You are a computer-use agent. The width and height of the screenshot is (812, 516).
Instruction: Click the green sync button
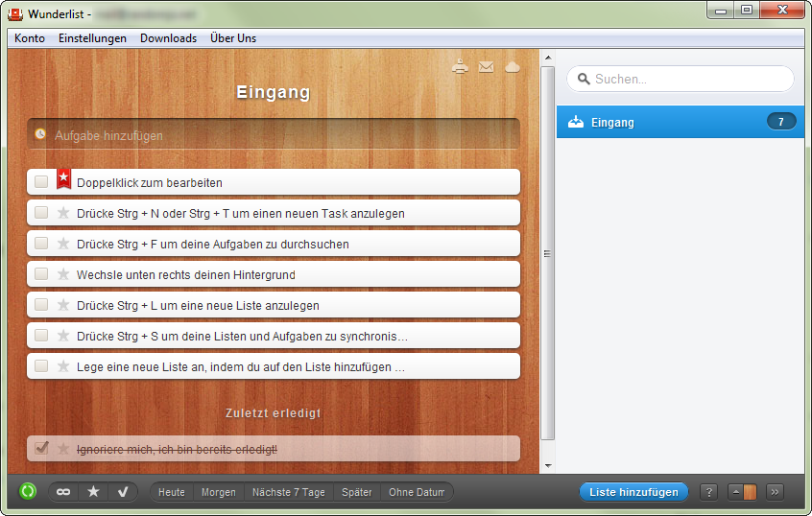tap(28, 491)
